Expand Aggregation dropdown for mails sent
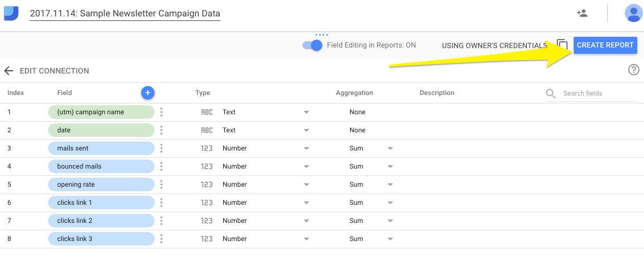Screen dimensions: 644x258 390,148
